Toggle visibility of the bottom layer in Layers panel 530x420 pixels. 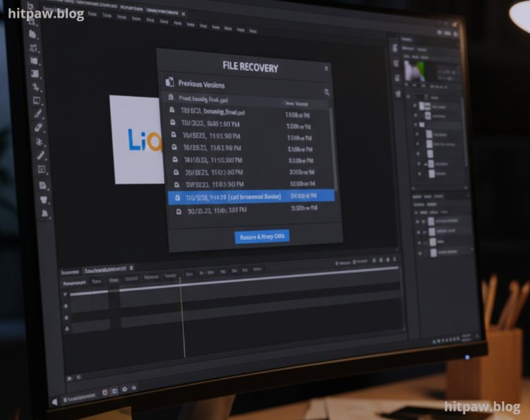click(419, 251)
